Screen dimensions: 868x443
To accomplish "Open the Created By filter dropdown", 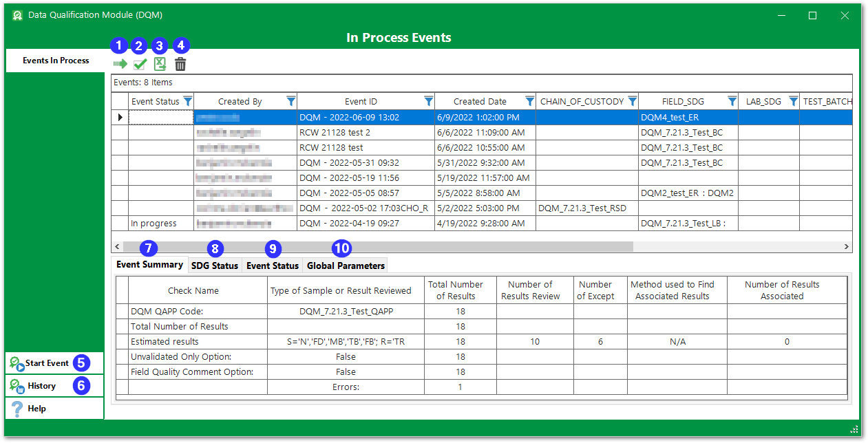I will [x=291, y=100].
